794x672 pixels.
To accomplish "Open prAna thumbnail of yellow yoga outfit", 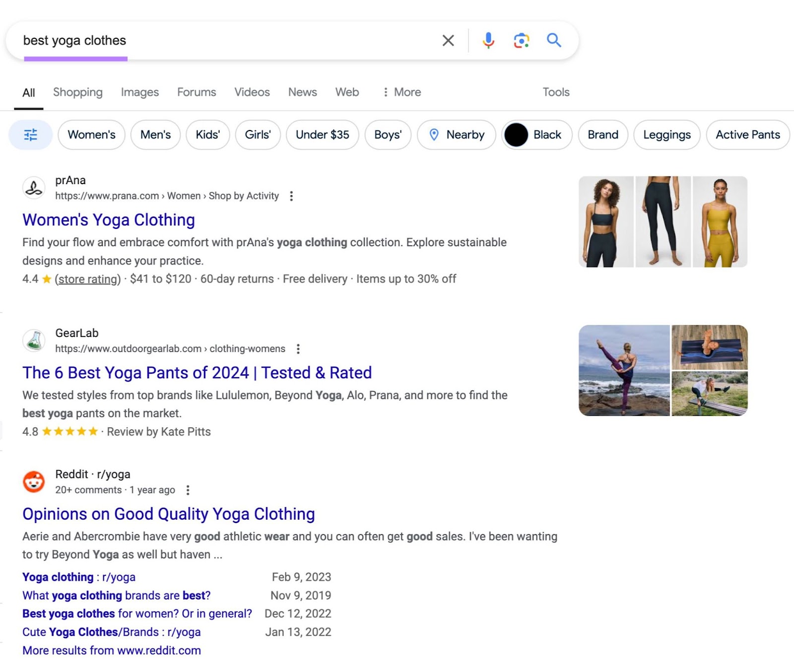I will click(720, 222).
